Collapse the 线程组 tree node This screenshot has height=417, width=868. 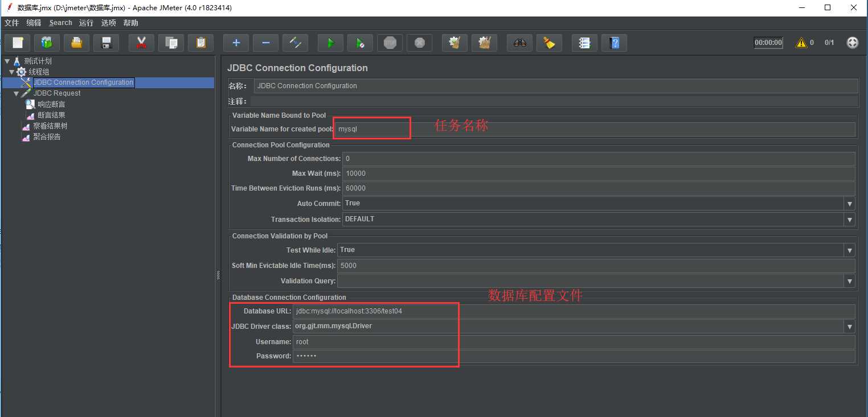pyautogui.click(x=11, y=72)
